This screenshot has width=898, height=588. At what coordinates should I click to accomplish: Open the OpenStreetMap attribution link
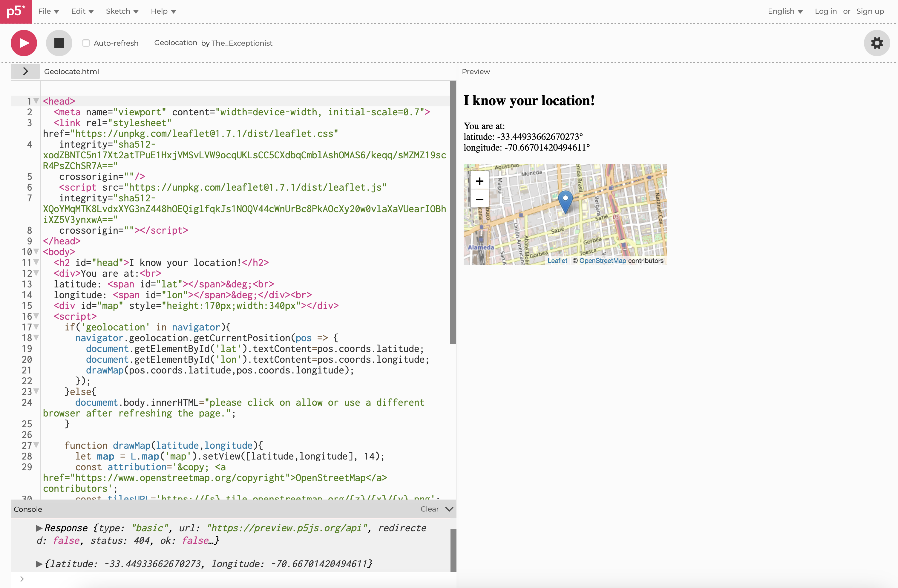pyautogui.click(x=602, y=261)
